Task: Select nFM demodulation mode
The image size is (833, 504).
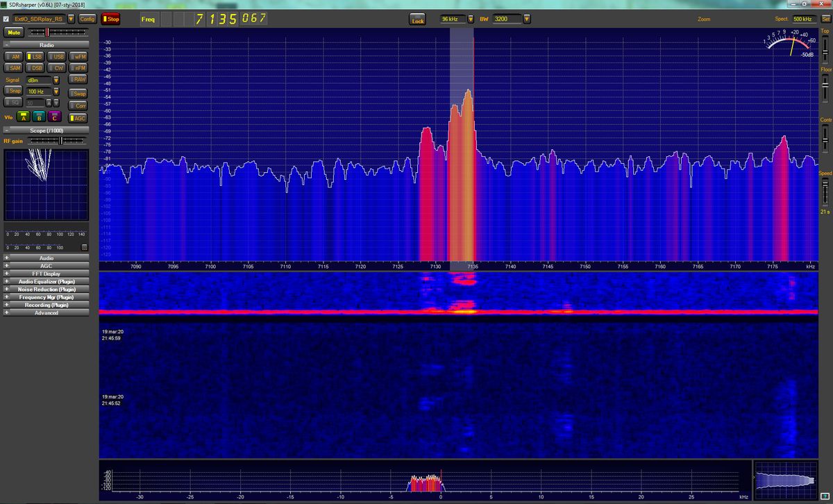Action: click(78, 67)
